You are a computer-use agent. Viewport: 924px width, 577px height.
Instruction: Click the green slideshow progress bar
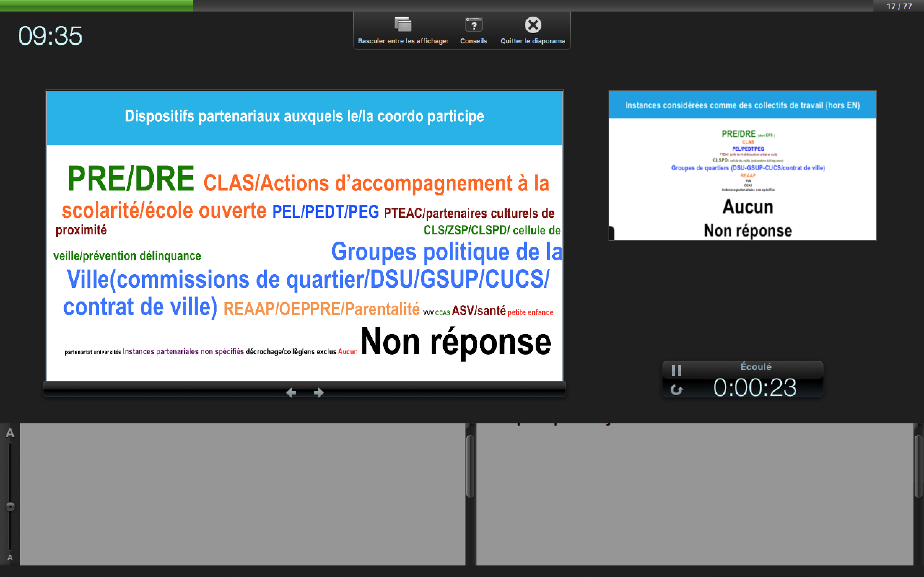pyautogui.click(x=96, y=5)
